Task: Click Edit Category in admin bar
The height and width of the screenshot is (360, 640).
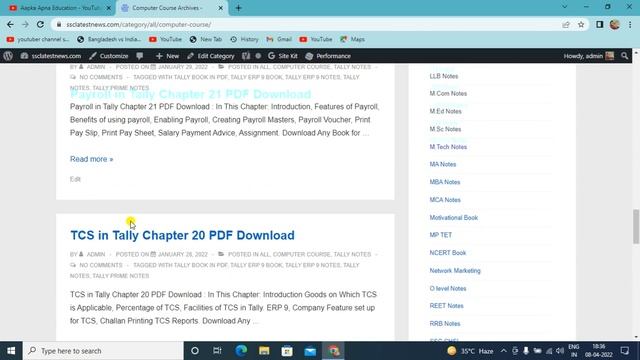Action: [x=211, y=56]
